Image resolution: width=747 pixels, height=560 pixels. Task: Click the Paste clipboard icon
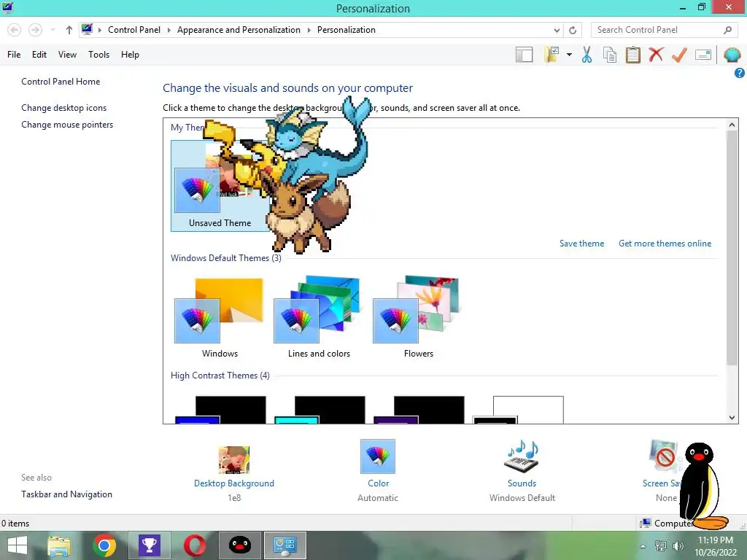point(632,55)
